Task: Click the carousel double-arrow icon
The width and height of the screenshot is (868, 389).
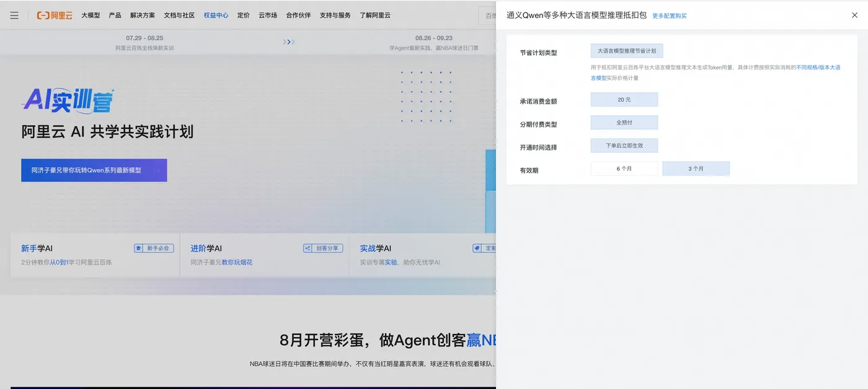Action: pyautogui.click(x=288, y=42)
